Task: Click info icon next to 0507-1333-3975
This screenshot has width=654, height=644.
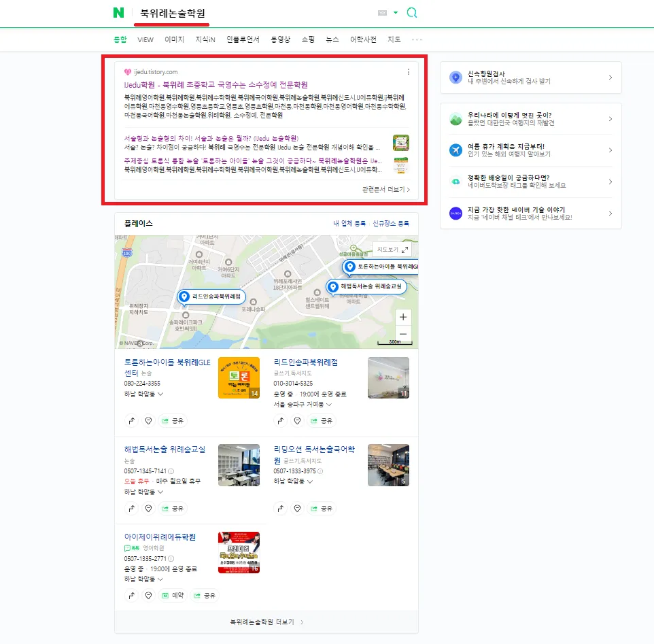Action: tap(320, 471)
